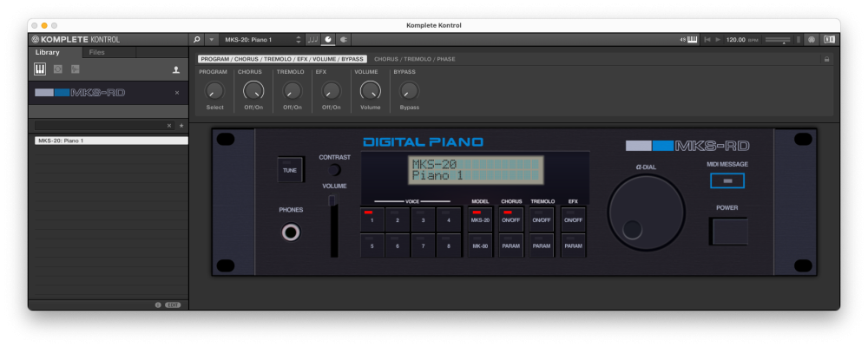This screenshot has width=868, height=347.
Task: Select voice button 2
Action: pyautogui.click(x=398, y=219)
